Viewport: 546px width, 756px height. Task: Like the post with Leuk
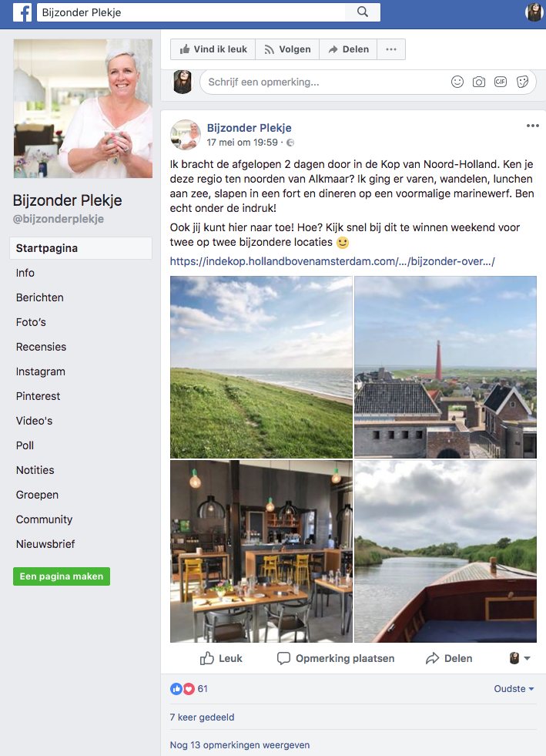tap(221, 659)
